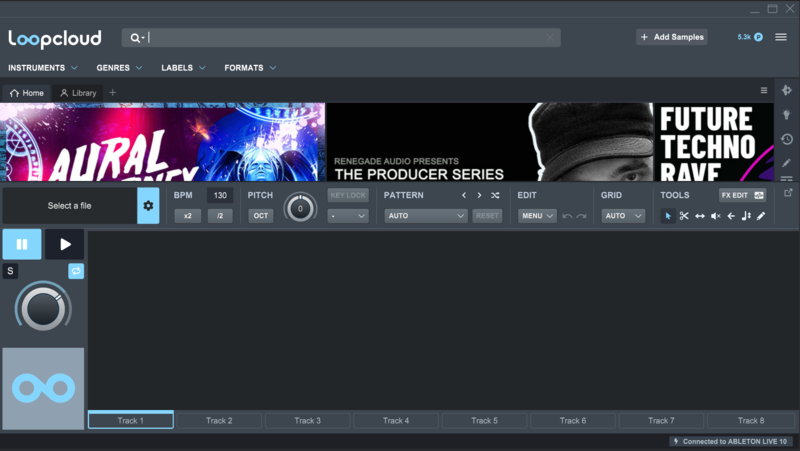Open the hamburger menu at top right
The image size is (800, 451).
tap(781, 37)
